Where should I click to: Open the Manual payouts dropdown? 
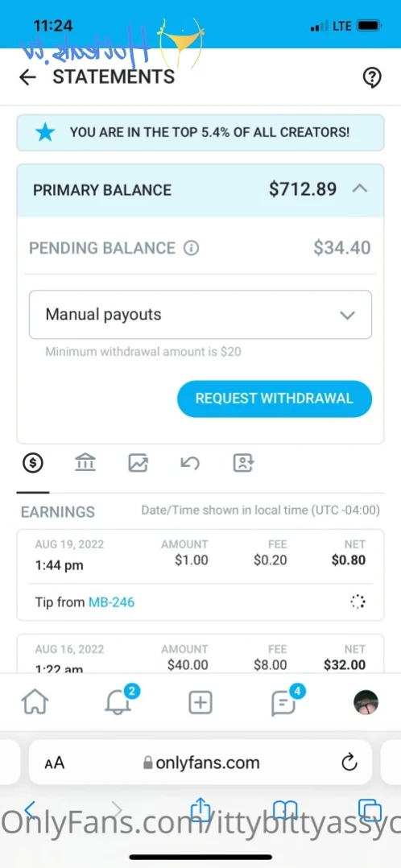click(200, 314)
